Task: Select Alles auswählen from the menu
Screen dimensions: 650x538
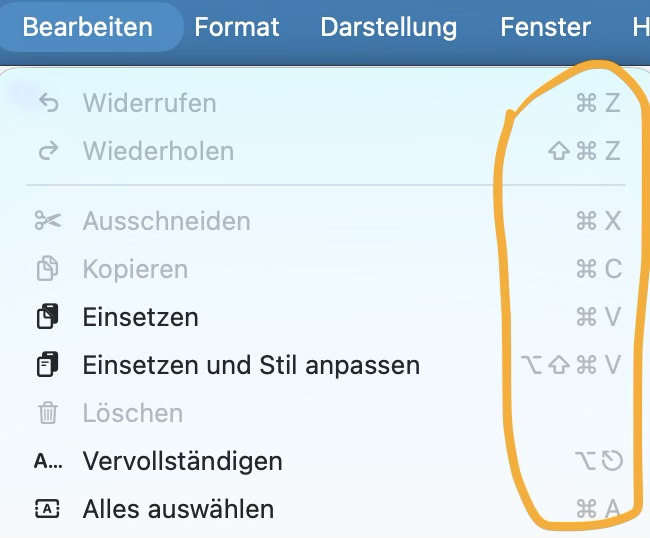Action: [x=325, y=509]
